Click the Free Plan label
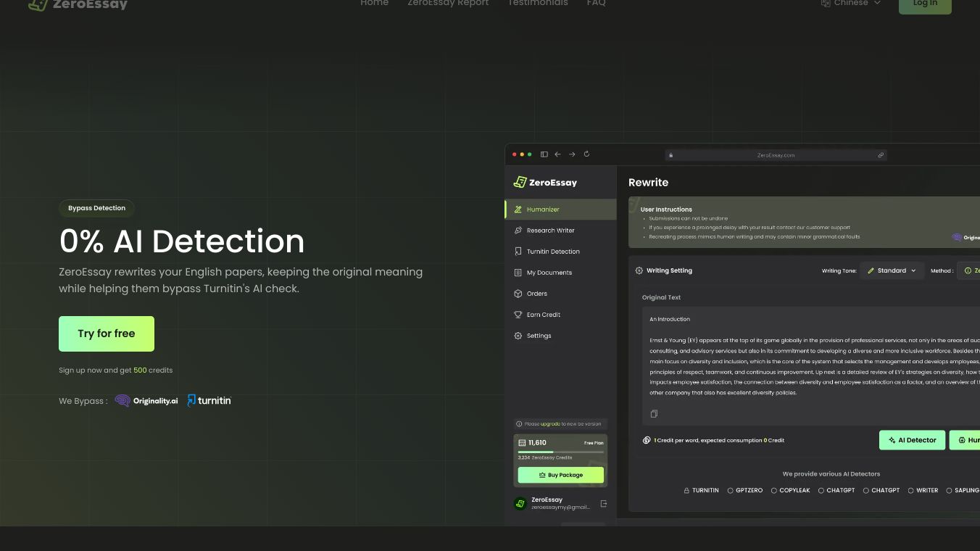Viewport: 980px width, 551px height. pyautogui.click(x=594, y=443)
